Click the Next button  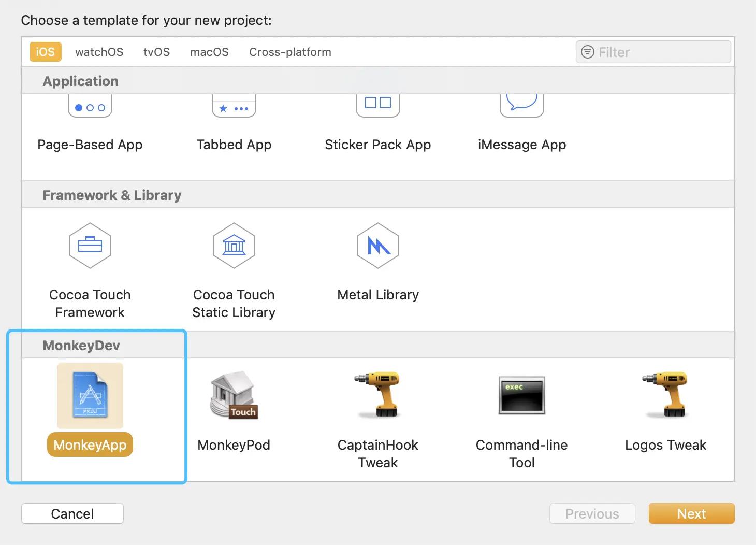pyautogui.click(x=691, y=513)
